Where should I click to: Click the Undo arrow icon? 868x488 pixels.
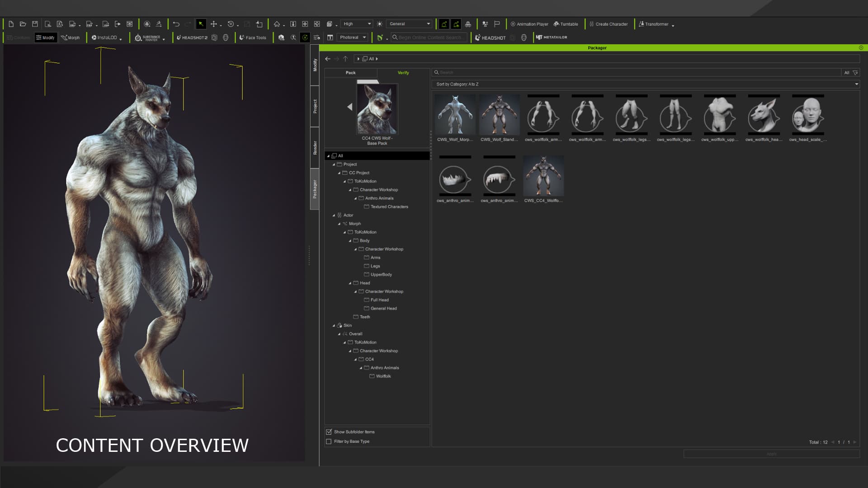(x=176, y=24)
